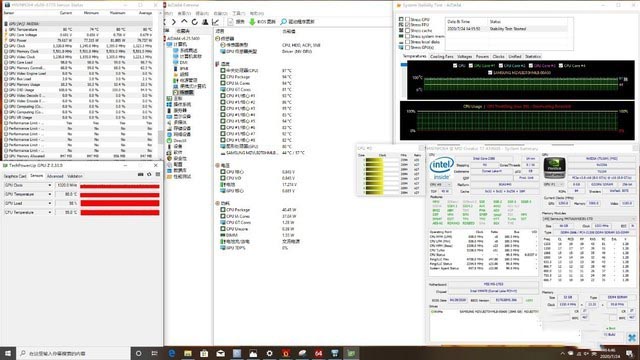
Task: Toggle the SAMSUNG drive graph checkbox
Action: [490, 73]
